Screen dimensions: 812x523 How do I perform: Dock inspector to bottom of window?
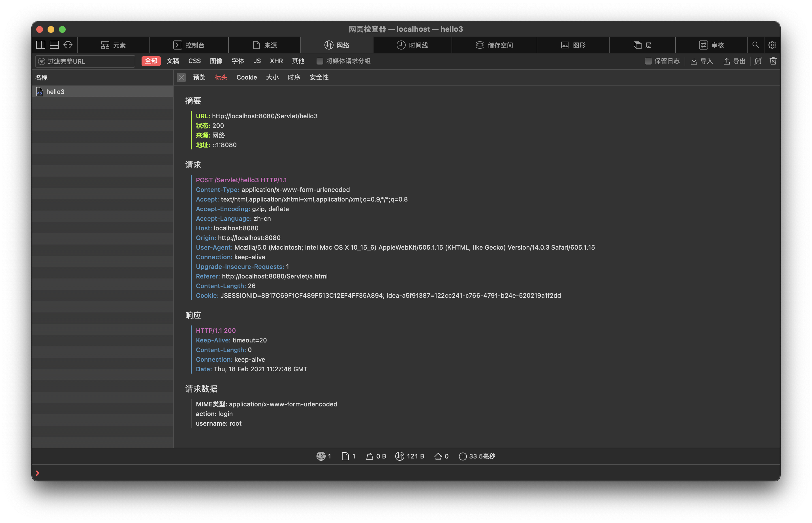54,45
